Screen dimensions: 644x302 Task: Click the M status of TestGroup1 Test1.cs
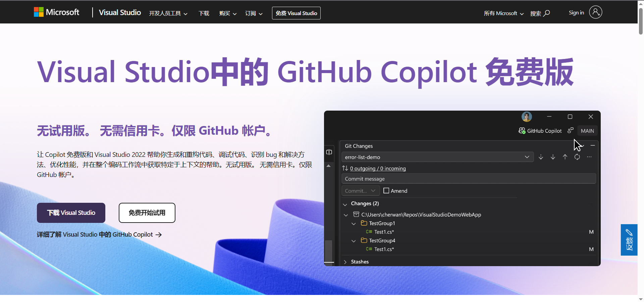[591, 232]
